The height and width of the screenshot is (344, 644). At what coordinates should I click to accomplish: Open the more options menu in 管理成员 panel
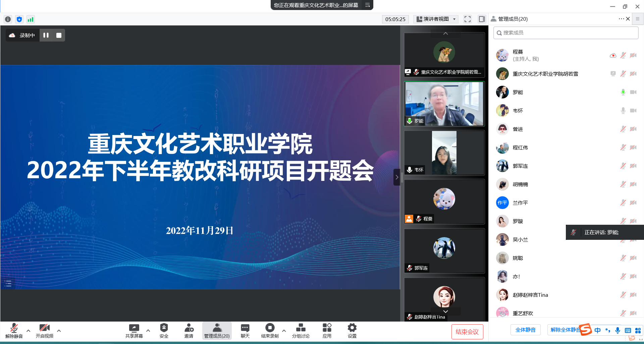coord(621,19)
